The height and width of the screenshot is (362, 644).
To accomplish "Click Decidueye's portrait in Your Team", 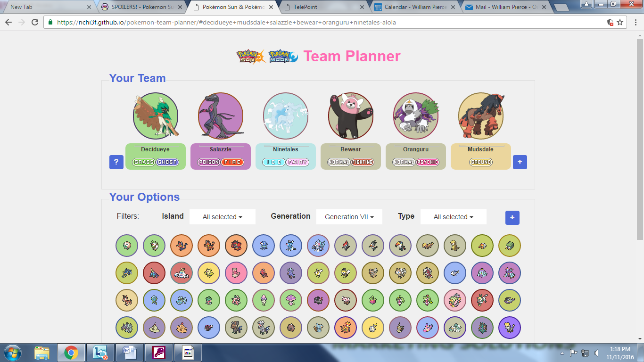I will coord(156,116).
